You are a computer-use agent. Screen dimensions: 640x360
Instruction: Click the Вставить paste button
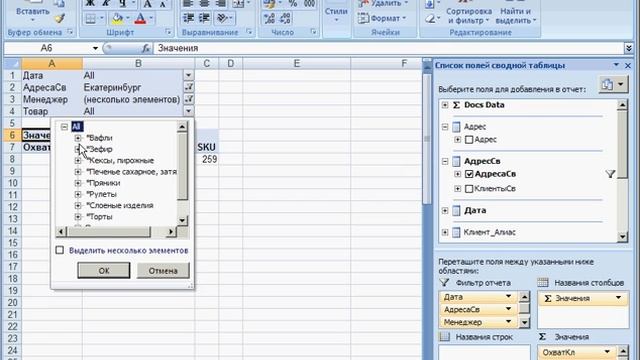pos(33,12)
